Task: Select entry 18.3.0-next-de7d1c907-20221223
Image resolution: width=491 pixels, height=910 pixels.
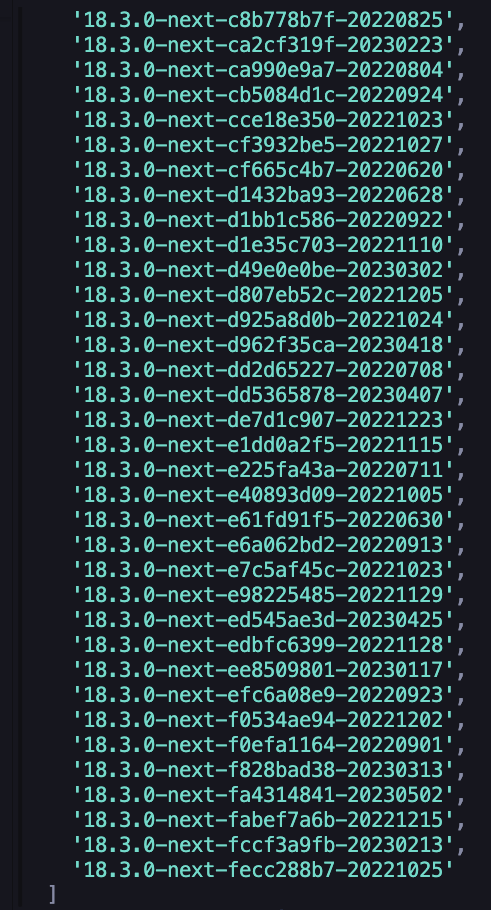Action: pyautogui.click(x=263, y=419)
